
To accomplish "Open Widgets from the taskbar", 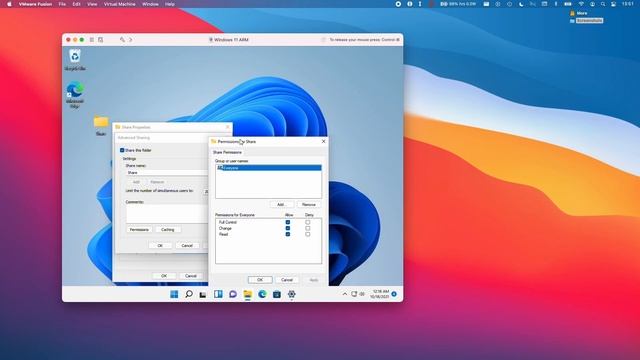I will pos(218,294).
